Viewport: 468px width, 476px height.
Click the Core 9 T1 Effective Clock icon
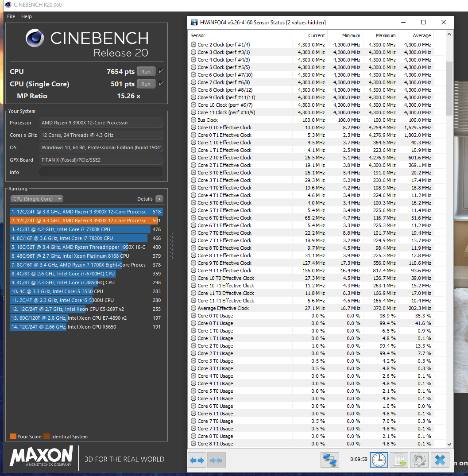(x=193, y=271)
